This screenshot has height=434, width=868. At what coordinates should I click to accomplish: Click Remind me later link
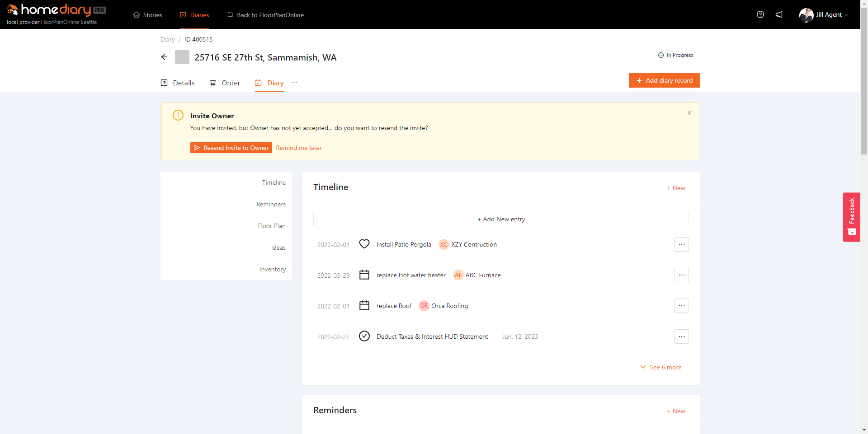coord(299,148)
